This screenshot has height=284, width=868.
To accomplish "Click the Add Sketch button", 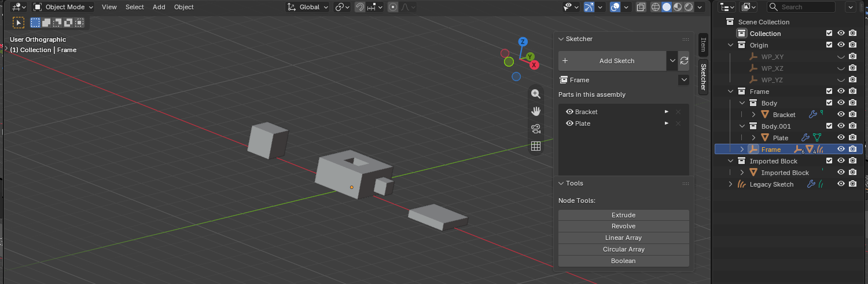I will click(x=612, y=61).
